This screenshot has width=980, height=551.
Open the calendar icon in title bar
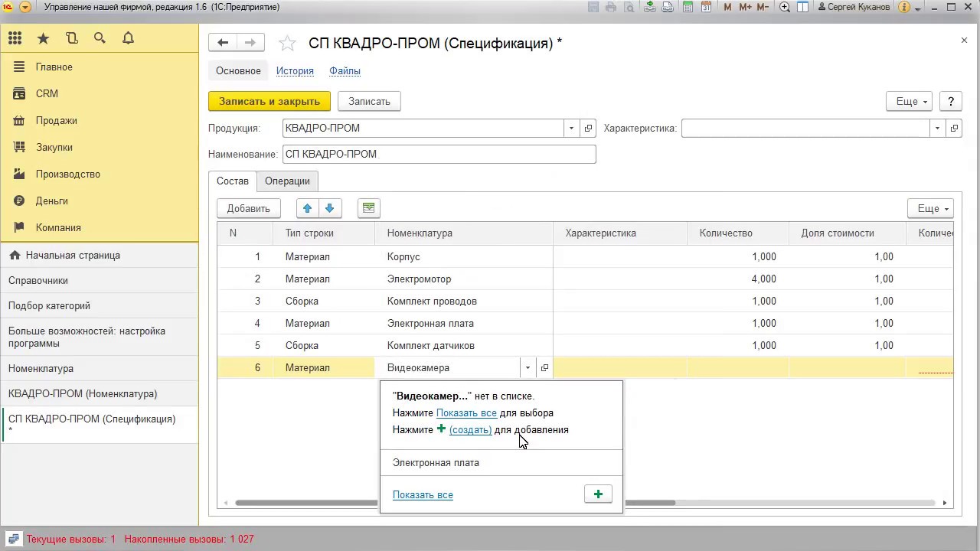706,7
